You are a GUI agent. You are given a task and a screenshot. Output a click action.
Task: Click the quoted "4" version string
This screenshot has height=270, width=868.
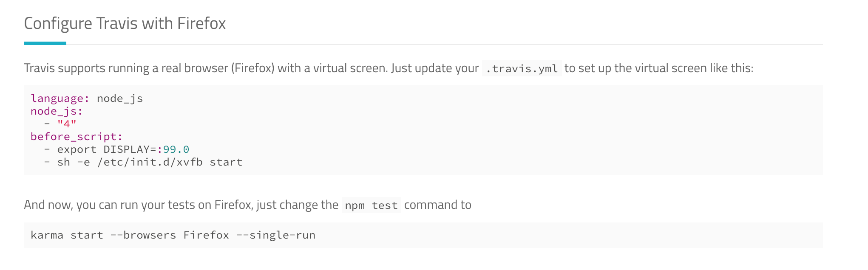[x=67, y=124]
